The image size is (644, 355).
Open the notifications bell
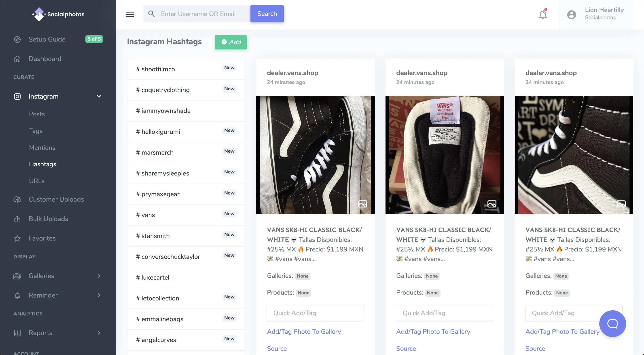point(543,14)
